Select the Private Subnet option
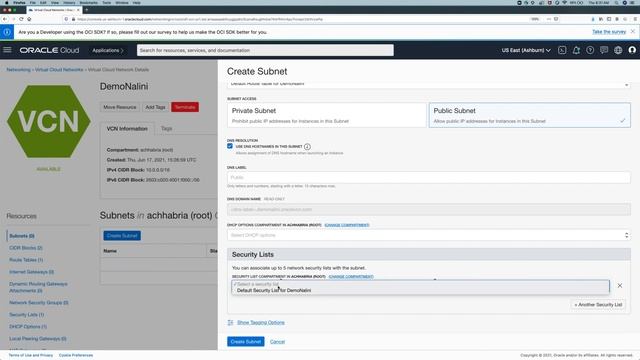This screenshot has width=640, height=360. pyautogui.click(x=327, y=115)
